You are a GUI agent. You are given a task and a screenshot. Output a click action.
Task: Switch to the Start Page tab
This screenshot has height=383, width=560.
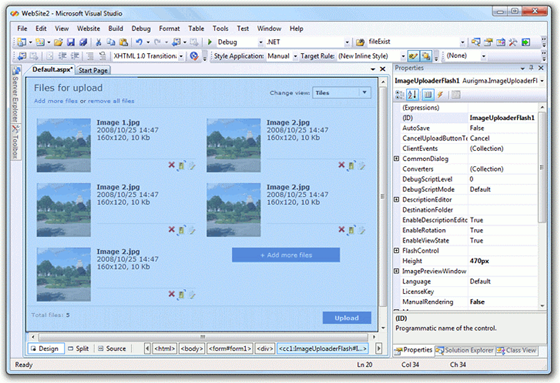tap(93, 70)
